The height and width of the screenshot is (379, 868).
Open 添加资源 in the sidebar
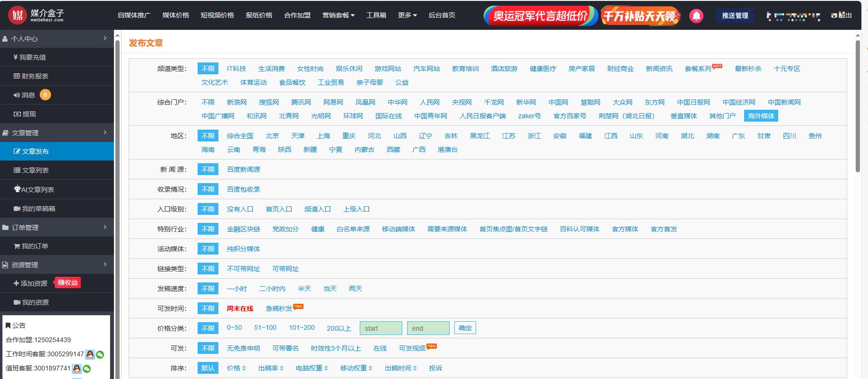[x=31, y=283]
